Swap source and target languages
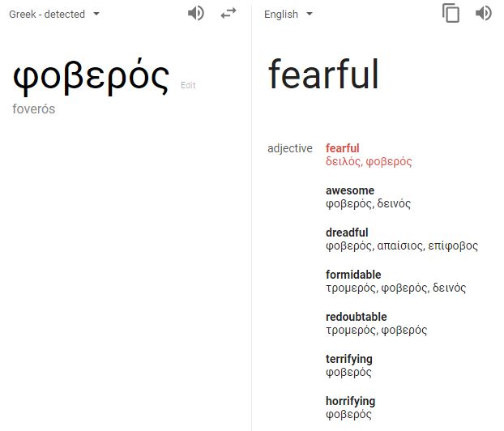 click(x=229, y=14)
